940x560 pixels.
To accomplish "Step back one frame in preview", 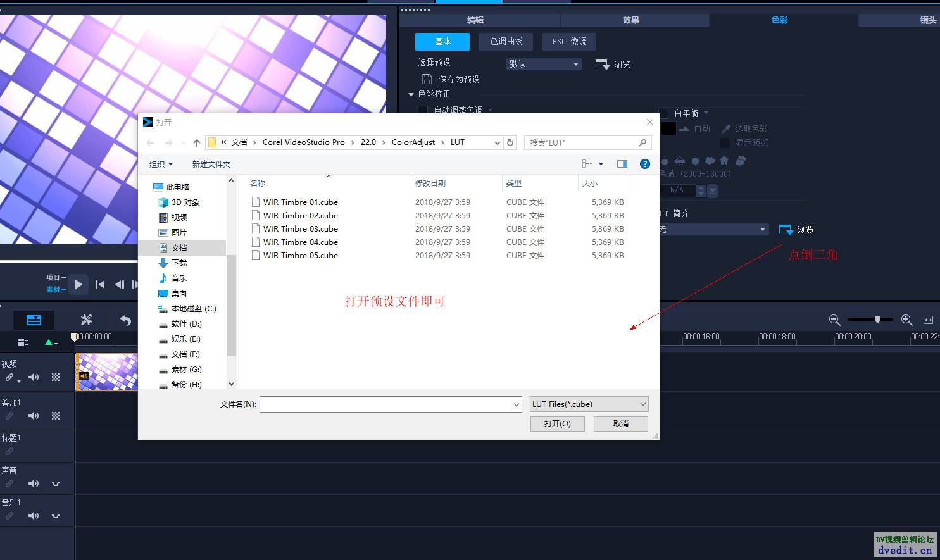I will click(120, 285).
